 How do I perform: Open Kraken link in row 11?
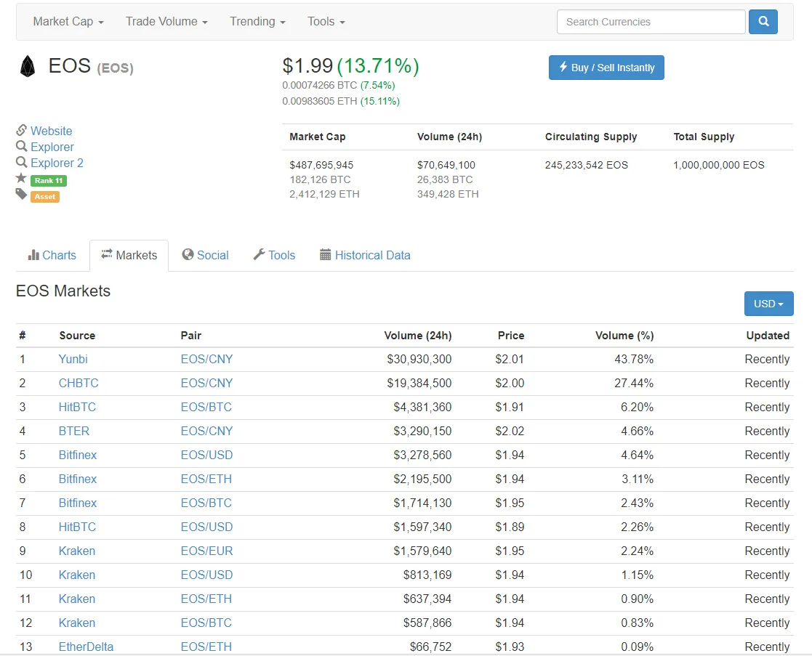tap(76, 599)
